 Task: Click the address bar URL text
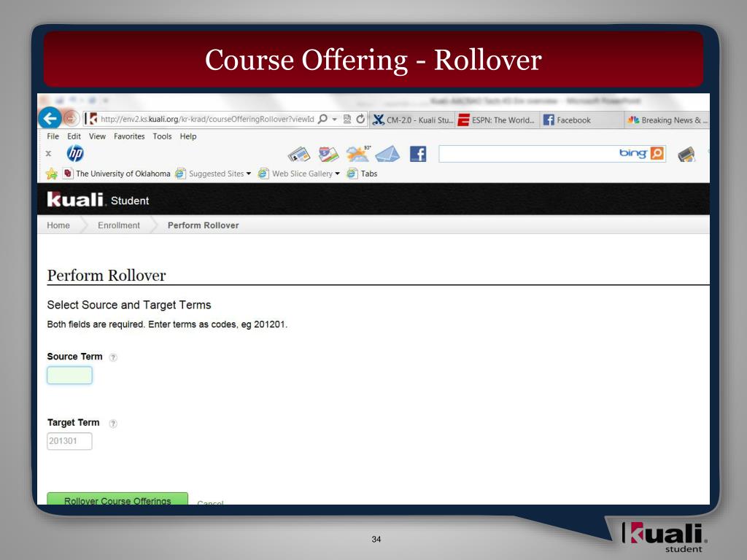(207, 119)
